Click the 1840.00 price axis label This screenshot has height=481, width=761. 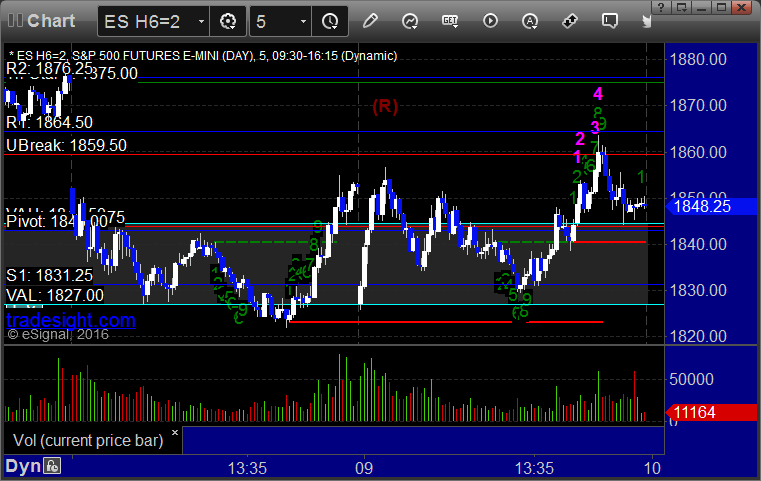(698, 244)
